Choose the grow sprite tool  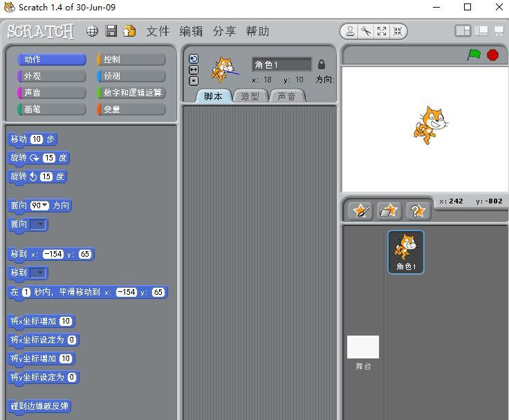coord(382,32)
